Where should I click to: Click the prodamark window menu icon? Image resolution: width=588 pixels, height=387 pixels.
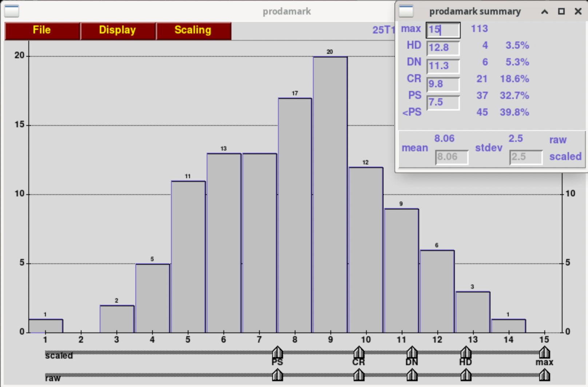point(12,11)
